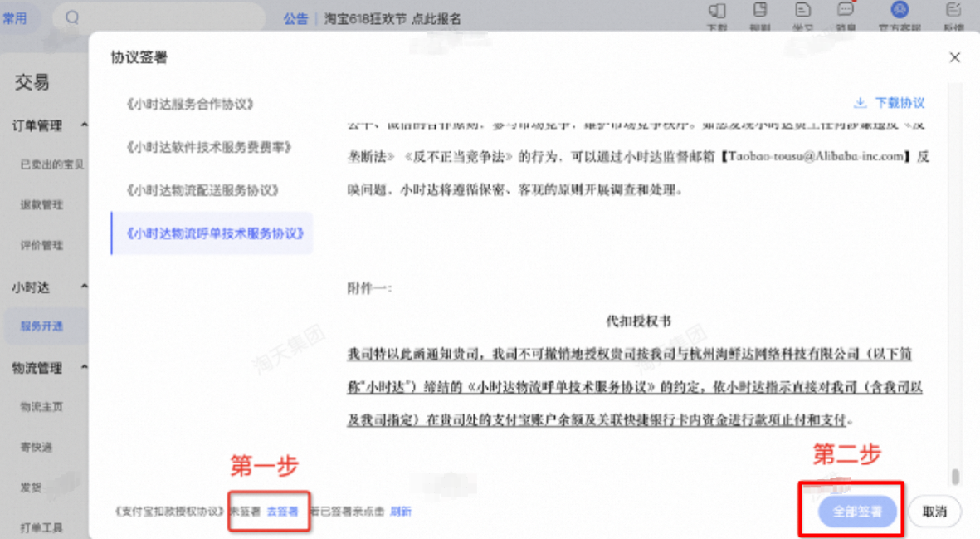Image resolution: width=980 pixels, height=539 pixels.
Task: Open the 消息 messages chat icon
Action: (x=845, y=9)
